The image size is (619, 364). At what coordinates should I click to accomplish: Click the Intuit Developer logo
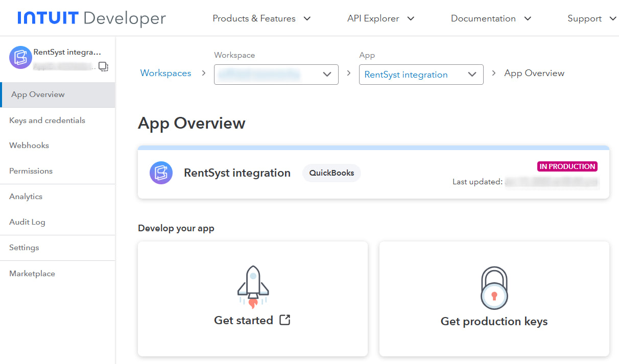point(91,18)
